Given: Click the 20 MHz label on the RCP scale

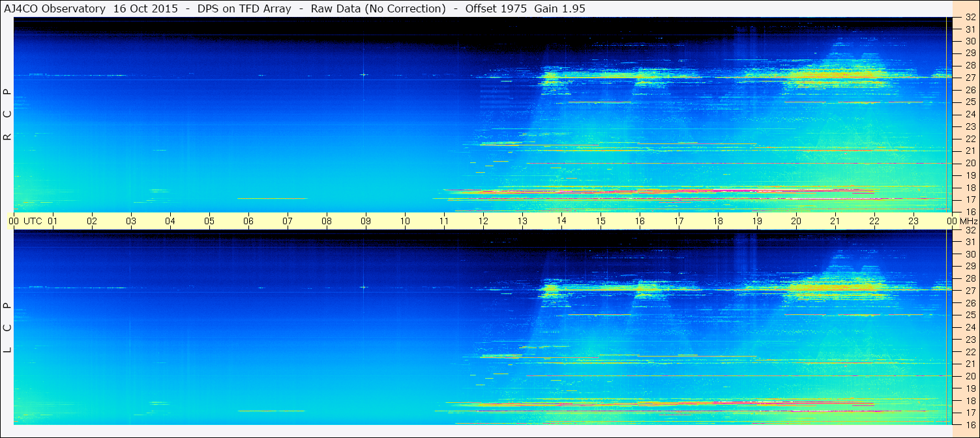Looking at the screenshot, I should pyautogui.click(x=970, y=163).
